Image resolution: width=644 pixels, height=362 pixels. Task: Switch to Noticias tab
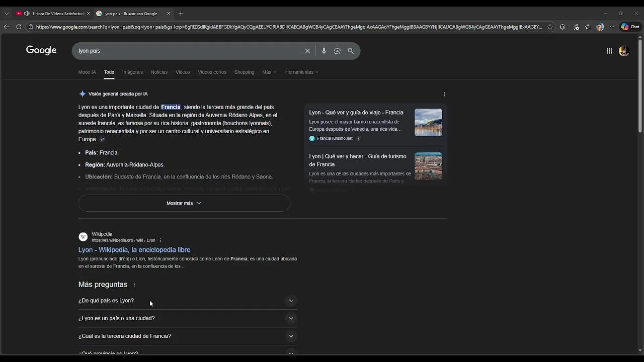point(159,72)
